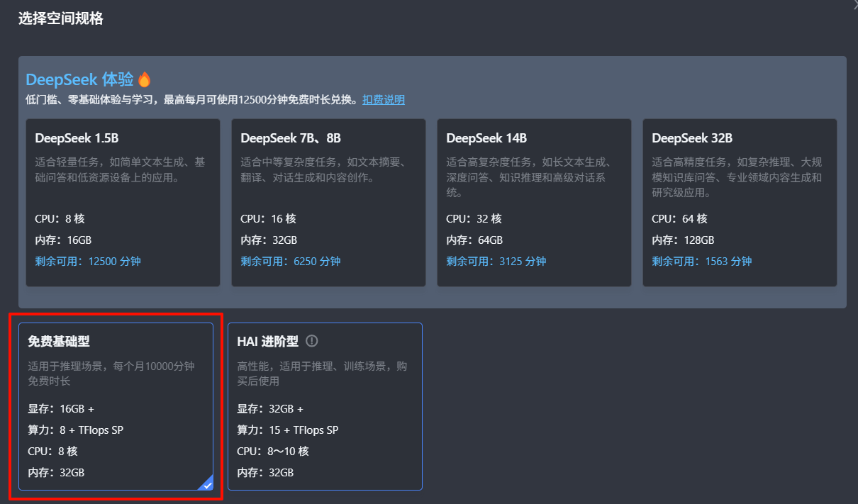Click the 适合高复杂度任务 description text

pyautogui.click(x=529, y=177)
